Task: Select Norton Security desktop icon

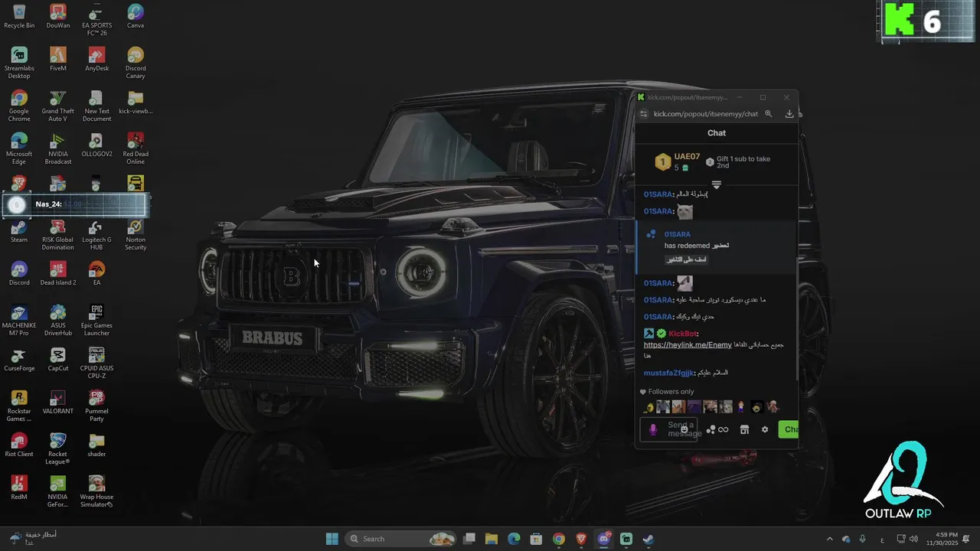Action: pos(136,234)
